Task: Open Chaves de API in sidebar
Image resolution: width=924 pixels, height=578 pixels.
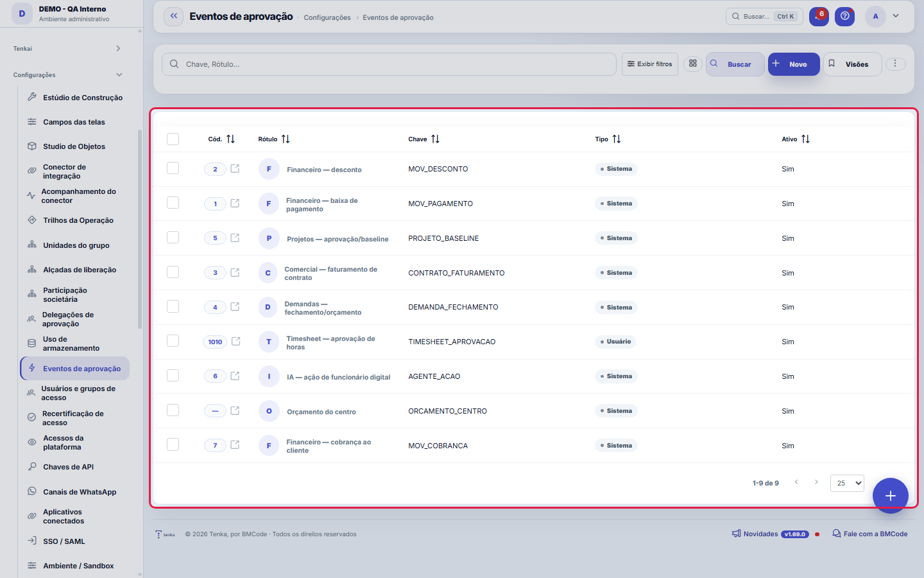Action: pyautogui.click(x=75, y=467)
